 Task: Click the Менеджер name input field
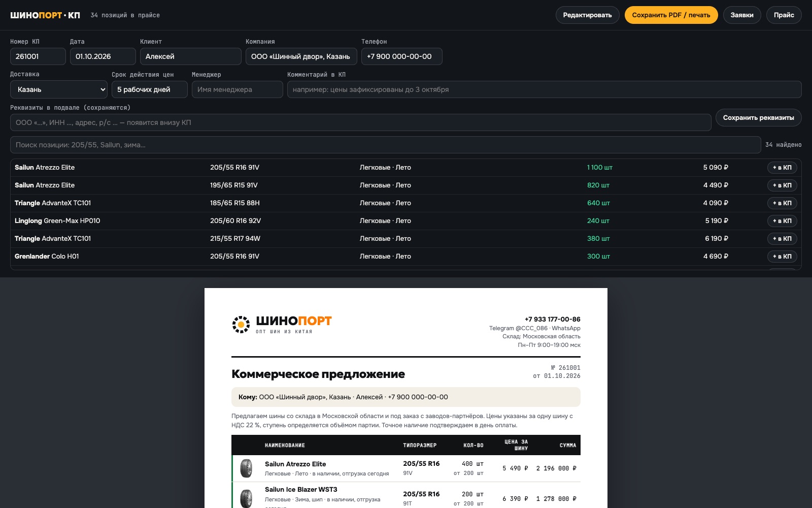click(x=238, y=89)
